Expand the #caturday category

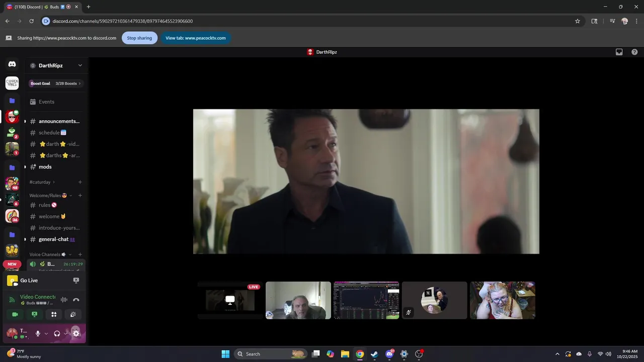point(42,182)
